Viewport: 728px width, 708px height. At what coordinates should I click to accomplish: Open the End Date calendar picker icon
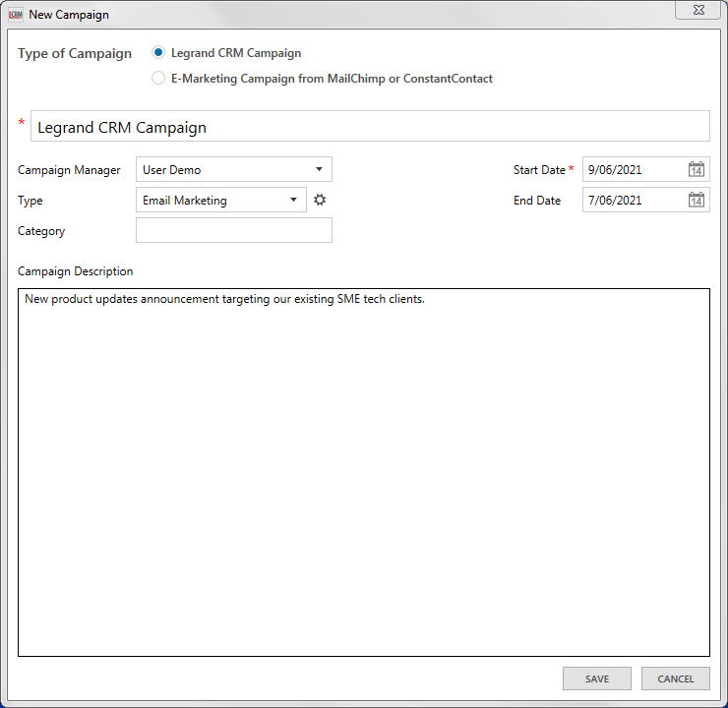[x=697, y=201]
